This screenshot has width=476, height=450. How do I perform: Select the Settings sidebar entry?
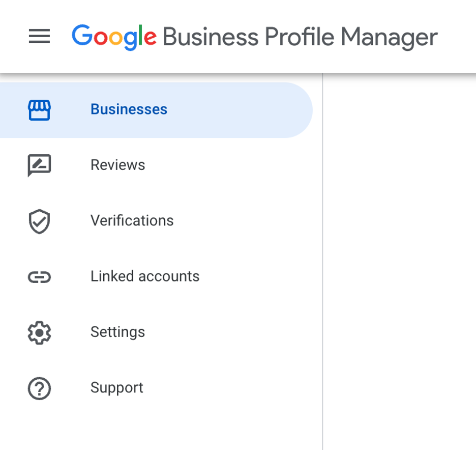[x=117, y=332]
